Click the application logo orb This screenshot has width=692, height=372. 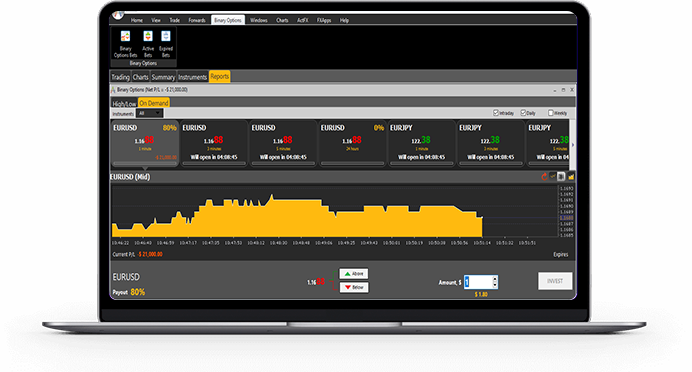(118, 15)
